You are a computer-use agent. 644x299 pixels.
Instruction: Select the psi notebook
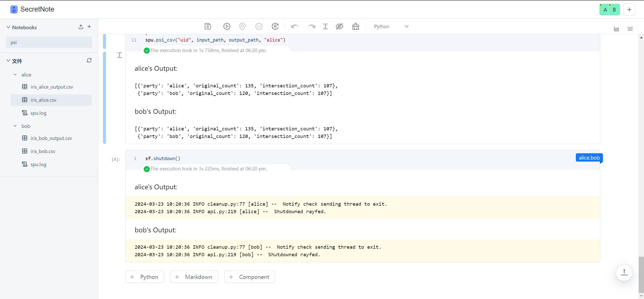[49, 42]
